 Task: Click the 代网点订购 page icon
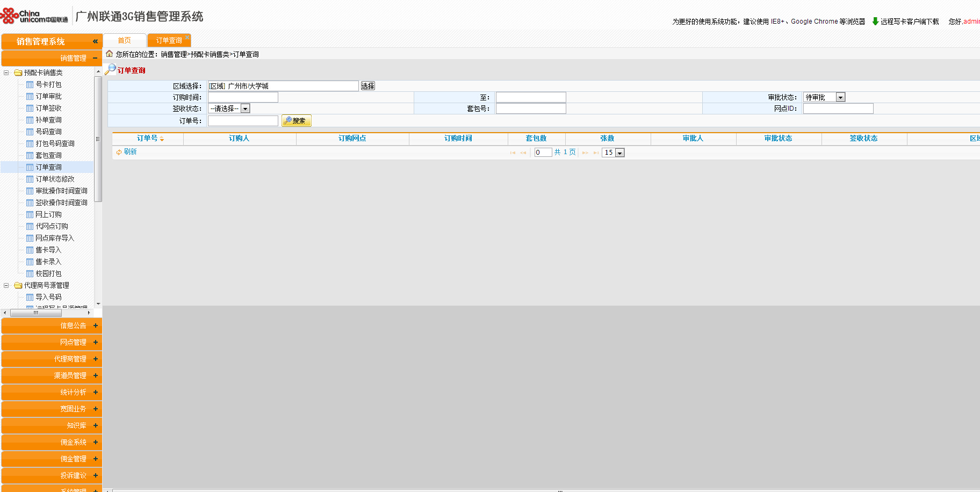[x=30, y=226]
